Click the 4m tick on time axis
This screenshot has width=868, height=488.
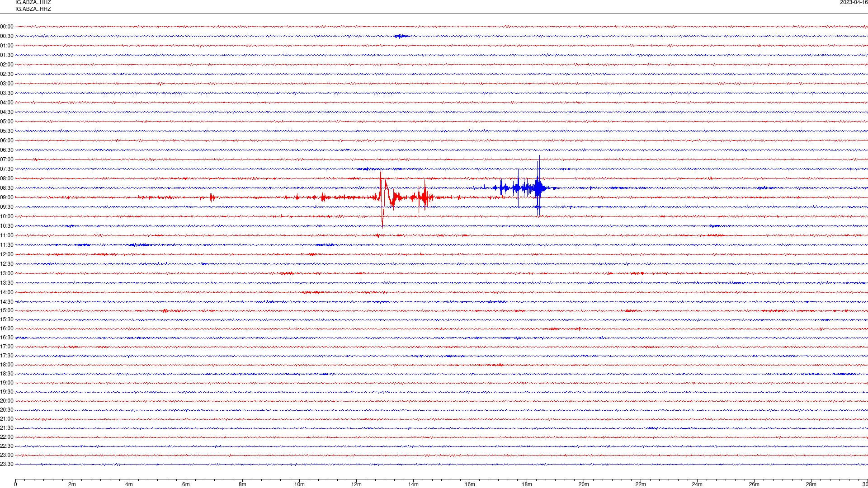click(x=129, y=484)
